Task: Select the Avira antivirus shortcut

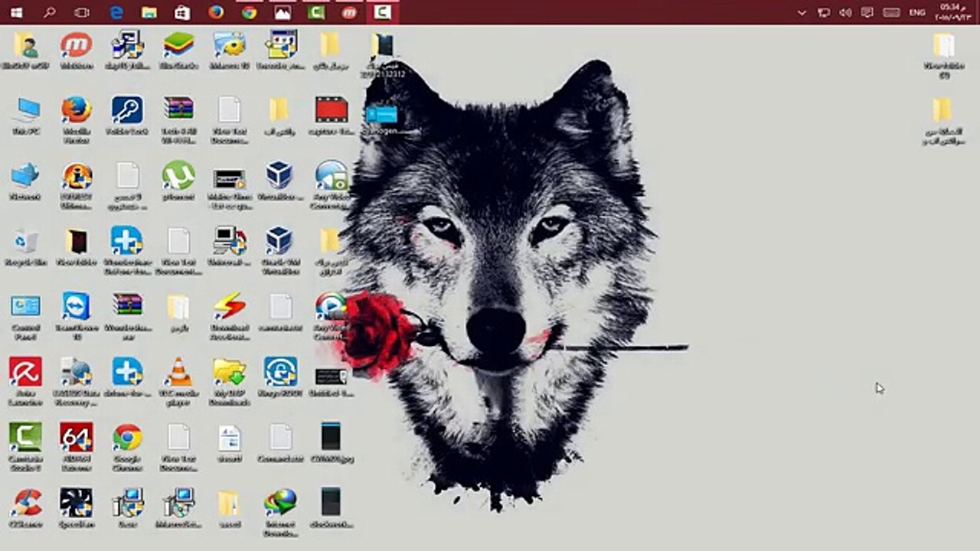Action: pyautogui.click(x=25, y=380)
